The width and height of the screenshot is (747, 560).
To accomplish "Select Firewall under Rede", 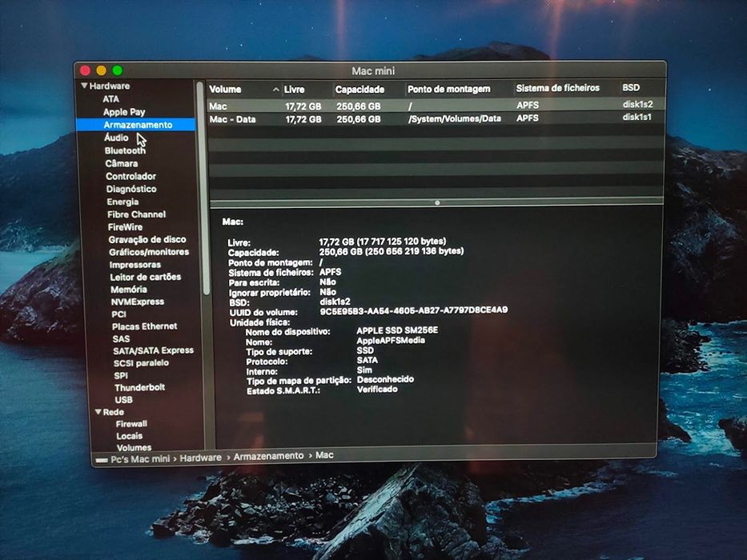I will click(x=131, y=424).
